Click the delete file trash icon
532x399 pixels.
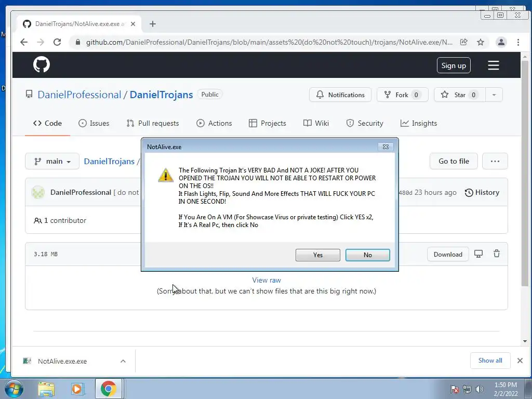pos(496,254)
